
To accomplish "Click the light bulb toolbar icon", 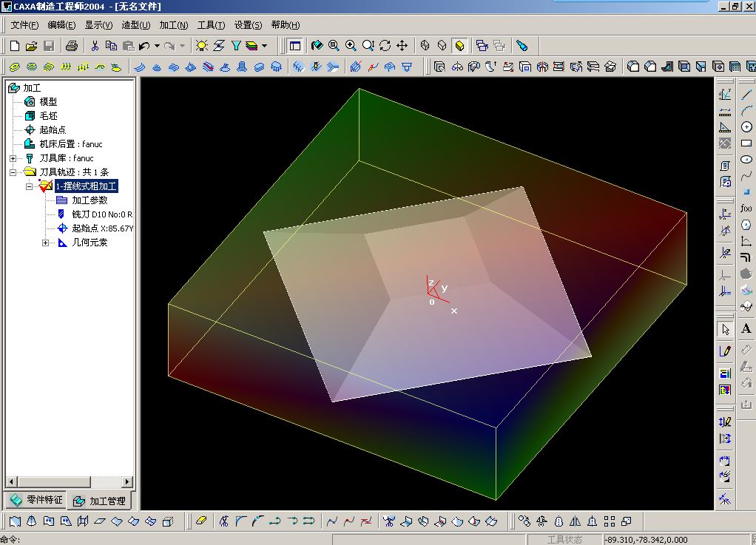I will pyautogui.click(x=201, y=46).
